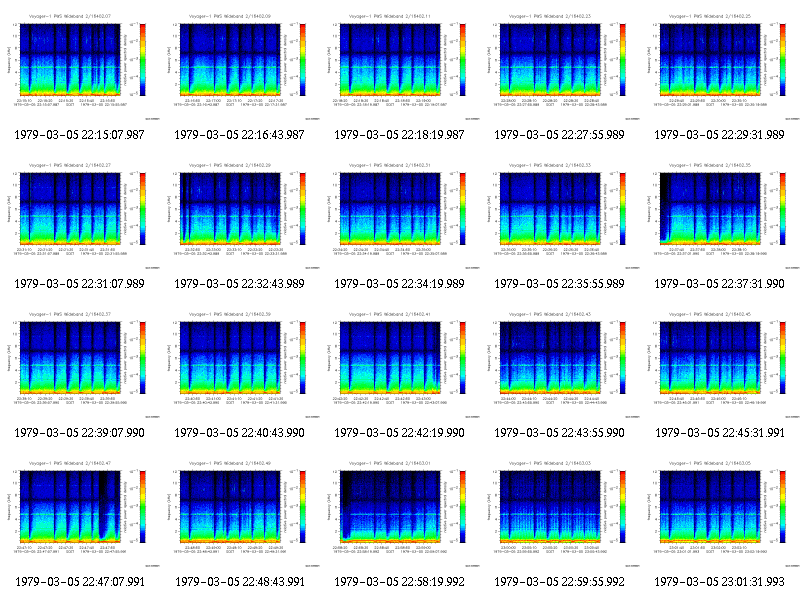This screenshot has width=800, height=596.
Task: Click the caption 1979-03-05 22:59:55.992
Action: (560, 582)
